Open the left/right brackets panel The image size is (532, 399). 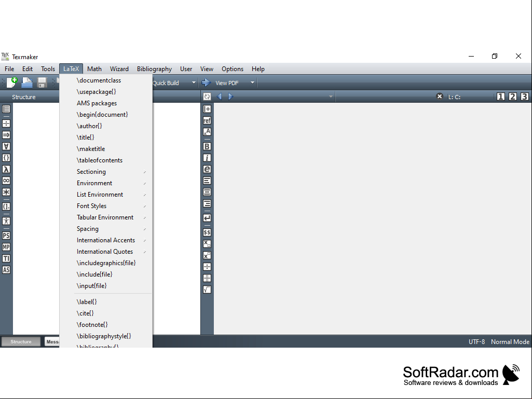[x=6, y=207]
